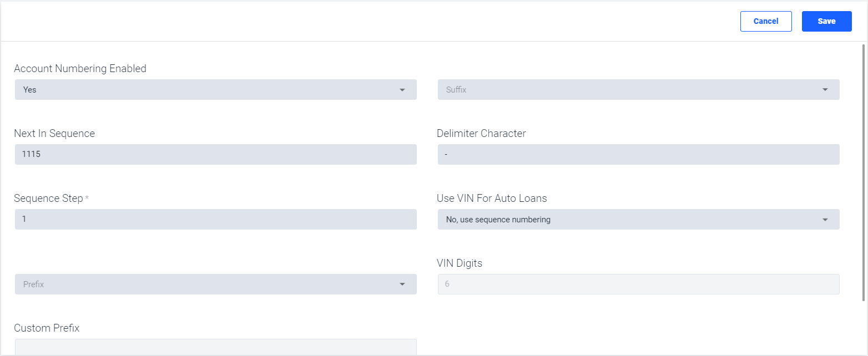This screenshot has width=868, height=356.
Task: Select the 'Yes' value in Account Numbering
Action: tap(30, 90)
